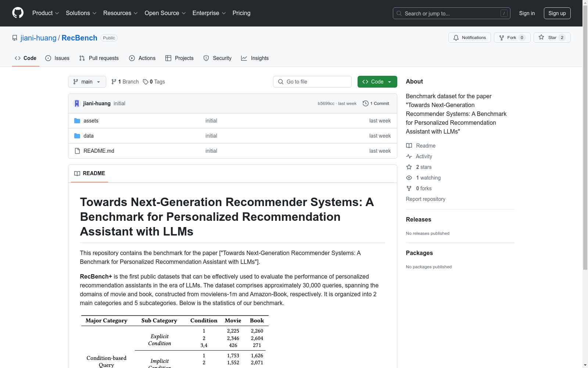
Task: Open the jiani-huang profile link
Action: pyautogui.click(x=39, y=38)
